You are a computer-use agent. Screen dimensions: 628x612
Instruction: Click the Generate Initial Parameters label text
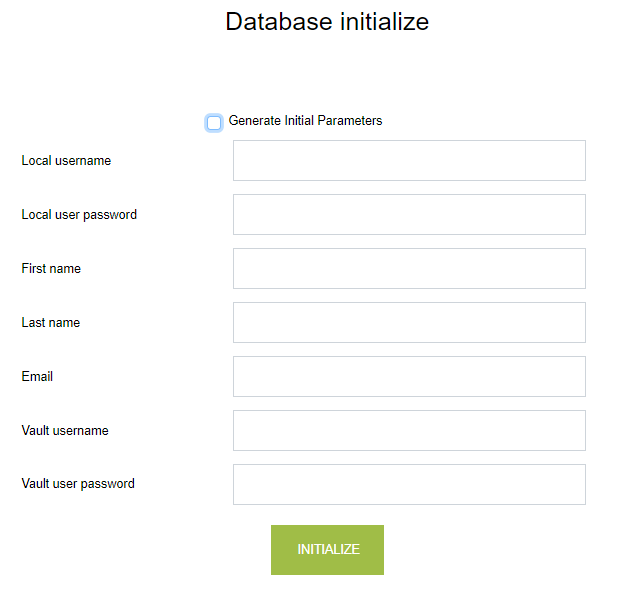[305, 121]
